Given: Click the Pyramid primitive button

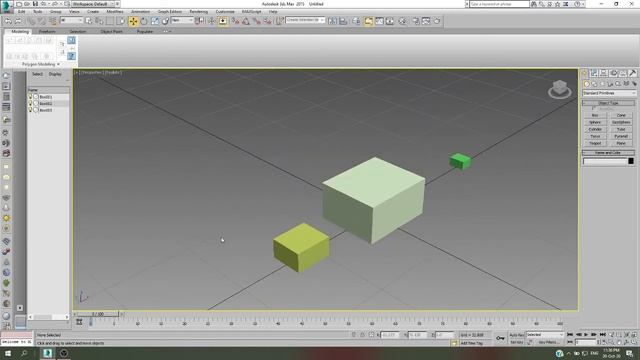Looking at the screenshot, I should 621,136.
